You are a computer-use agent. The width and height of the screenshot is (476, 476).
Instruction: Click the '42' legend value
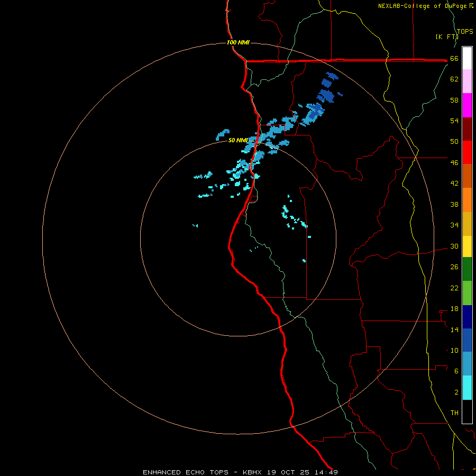click(454, 184)
